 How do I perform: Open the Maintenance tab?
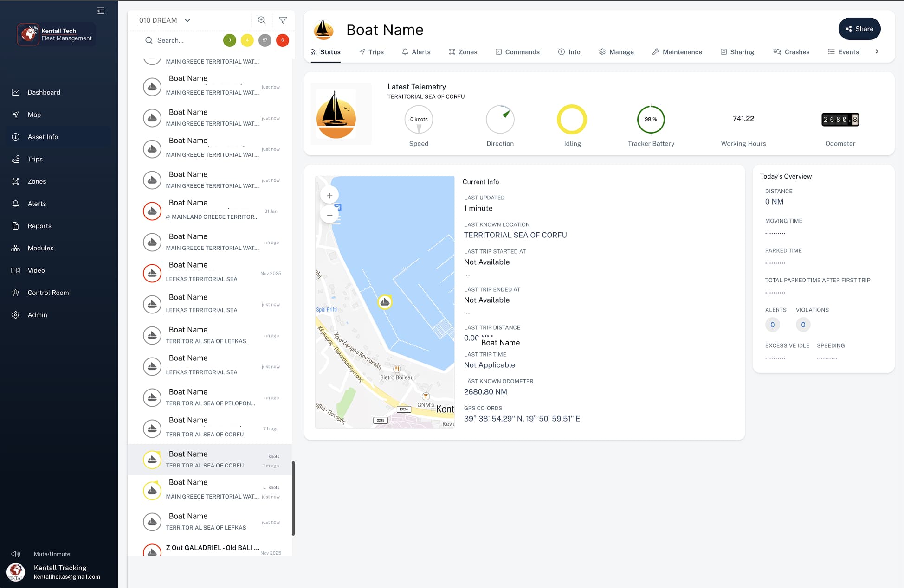point(677,52)
